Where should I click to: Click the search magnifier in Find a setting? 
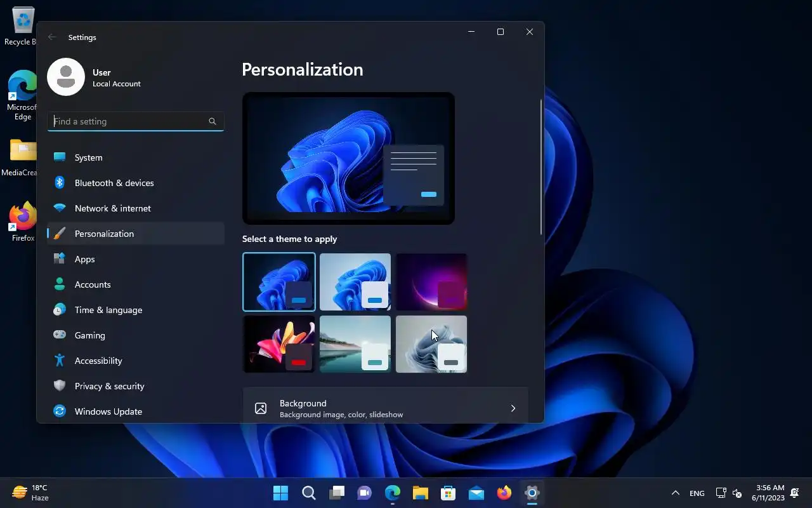(x=213, y=121)
